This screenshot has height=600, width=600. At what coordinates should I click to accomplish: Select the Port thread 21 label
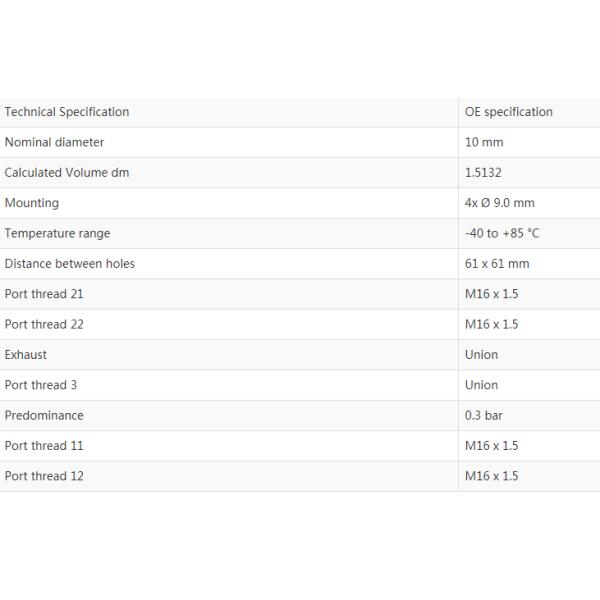[x=44, y=294]
